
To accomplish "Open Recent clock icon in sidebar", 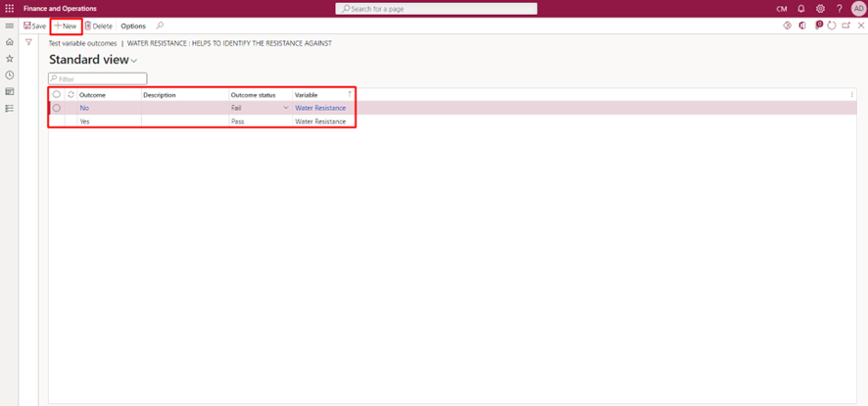I will pyautogui.click(x=10, y=75).
